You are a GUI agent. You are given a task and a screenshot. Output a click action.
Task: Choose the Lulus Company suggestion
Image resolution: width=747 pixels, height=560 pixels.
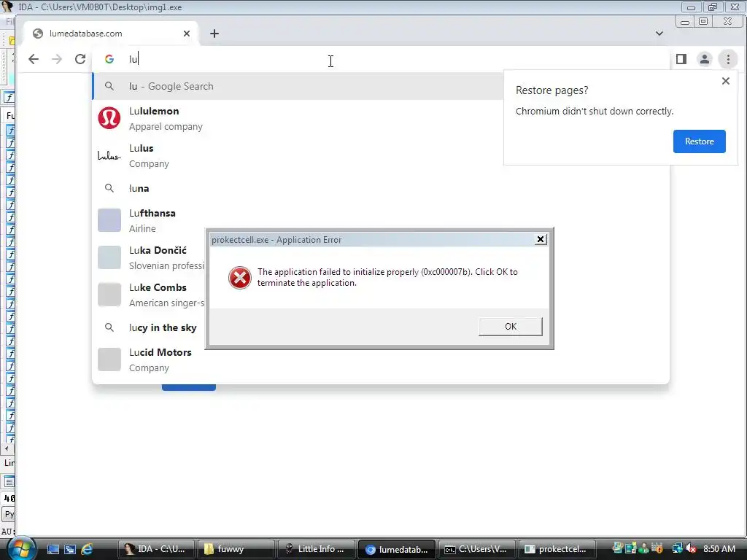click(x=298, y=156)
